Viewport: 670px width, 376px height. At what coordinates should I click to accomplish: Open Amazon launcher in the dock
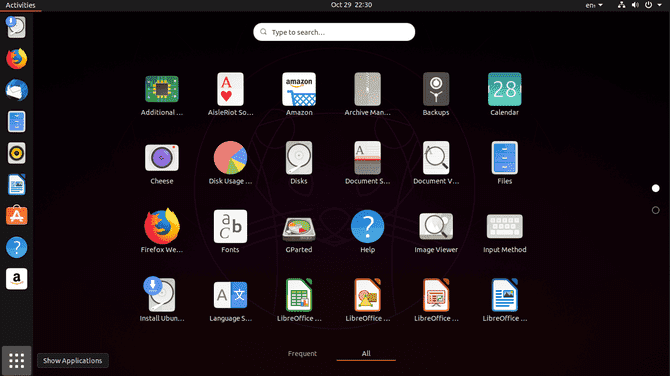coord(16,279)
